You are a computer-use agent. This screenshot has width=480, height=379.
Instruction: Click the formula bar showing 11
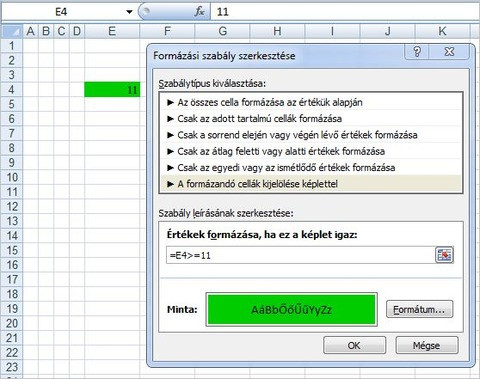345,12
